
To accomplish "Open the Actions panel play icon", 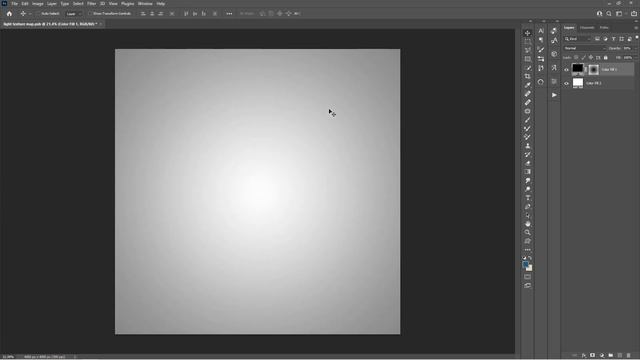I will pyautogui.click(x=554, y=95).
